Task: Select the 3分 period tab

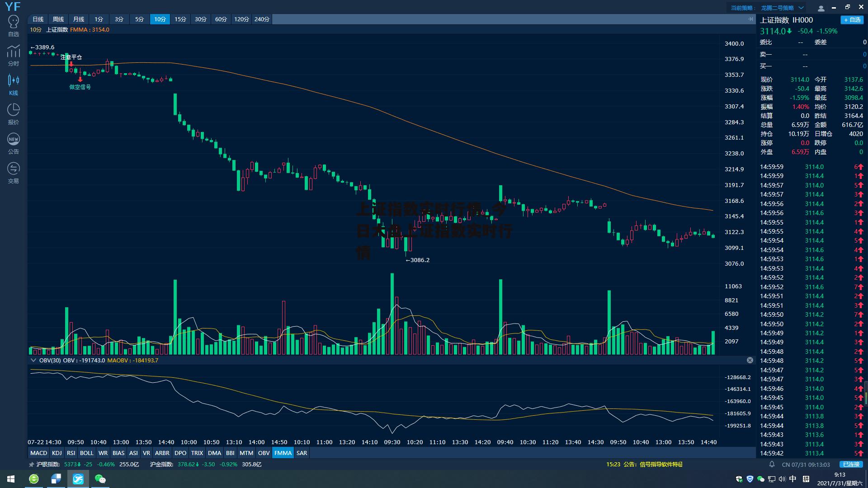Action: point(119,19)
